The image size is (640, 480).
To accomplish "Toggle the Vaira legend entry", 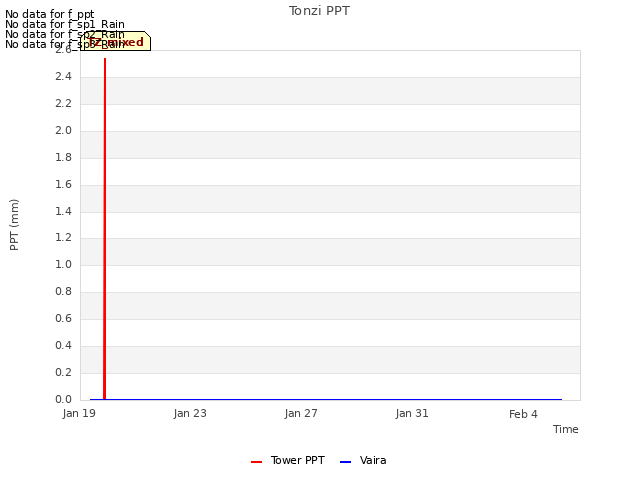I will click(x=363, y=460).
